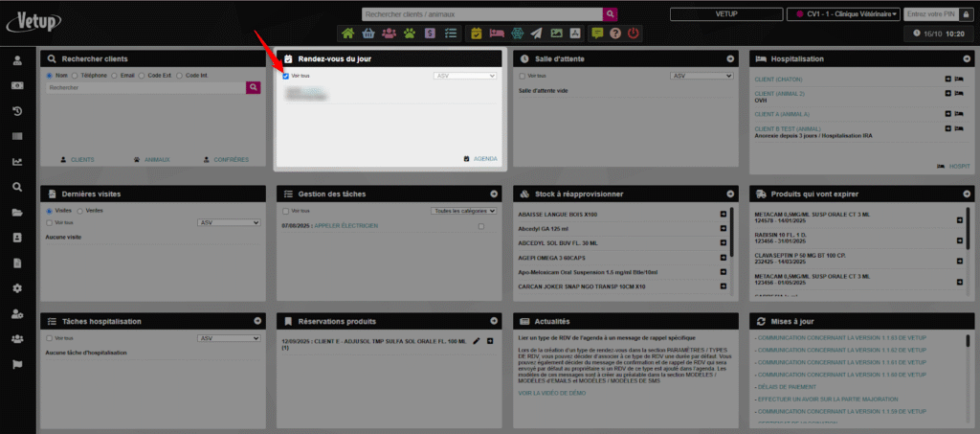
Task: Click the green paw animals icon
Action: (410, 34)
